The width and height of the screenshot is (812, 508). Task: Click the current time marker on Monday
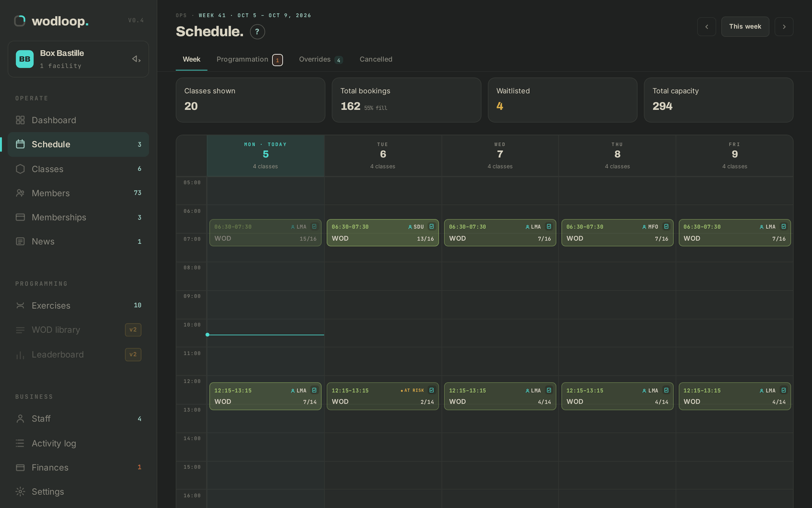coord(265,335)
